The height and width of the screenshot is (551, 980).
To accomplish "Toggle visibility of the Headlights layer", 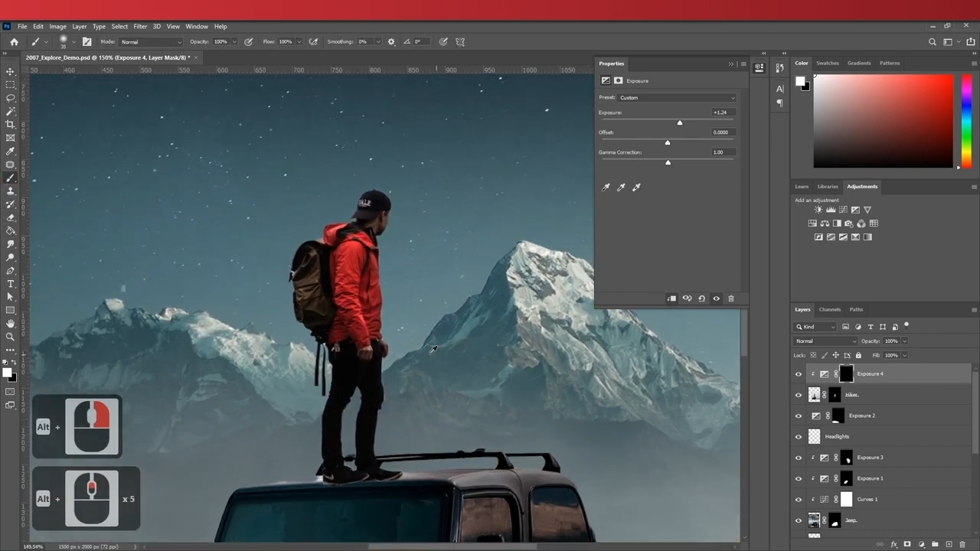I will pyautogui.click(x=799, y=437).
